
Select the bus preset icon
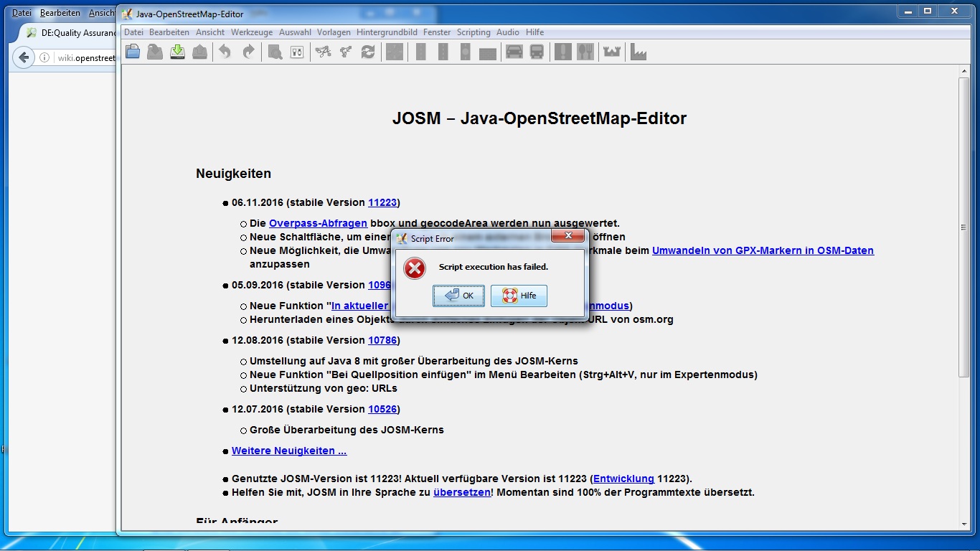pos(537,52)
